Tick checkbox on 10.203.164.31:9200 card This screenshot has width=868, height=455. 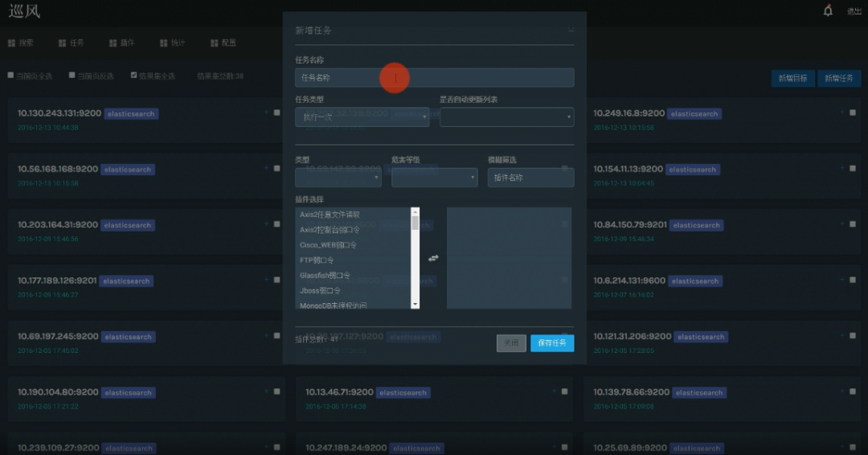[276, 225]
